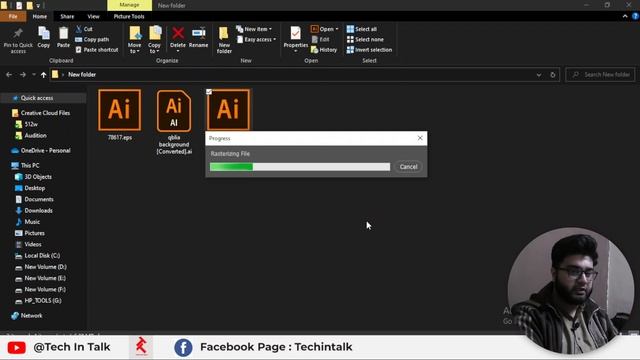Cancel the Rasterizing File progress
The image size is (640, 360).
pyautogui.click(x=408, y=167)
